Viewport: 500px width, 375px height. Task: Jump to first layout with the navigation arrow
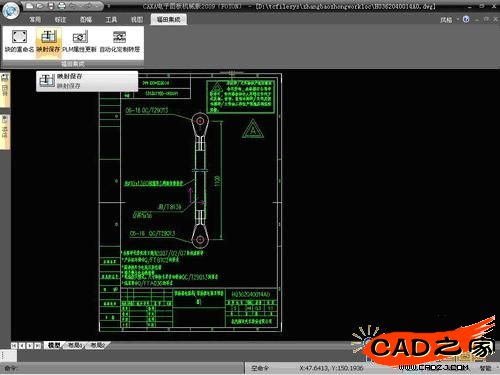pyautogui.click(x=14, y=345)
